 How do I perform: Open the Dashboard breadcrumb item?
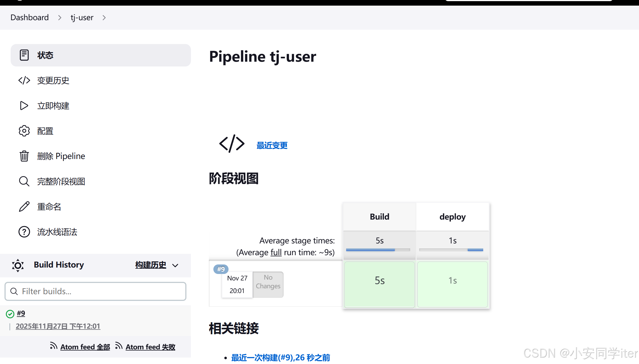coord(29,18)
